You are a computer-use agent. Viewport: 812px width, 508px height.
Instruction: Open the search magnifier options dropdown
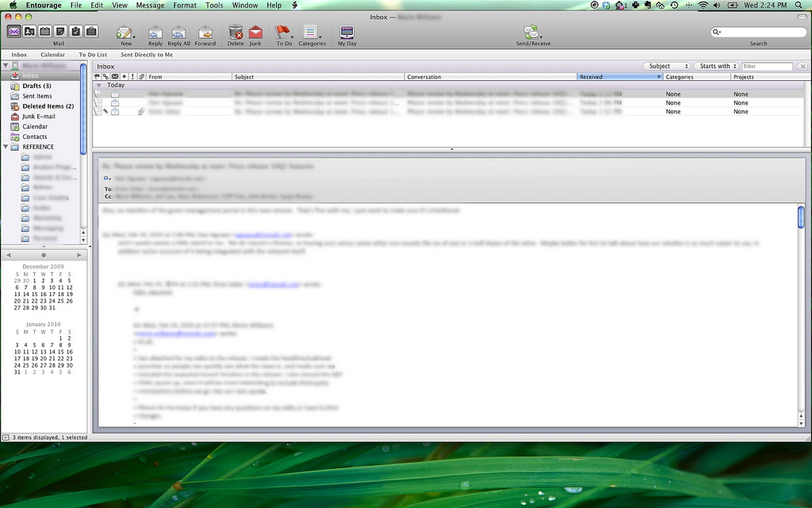click(717, 32)
